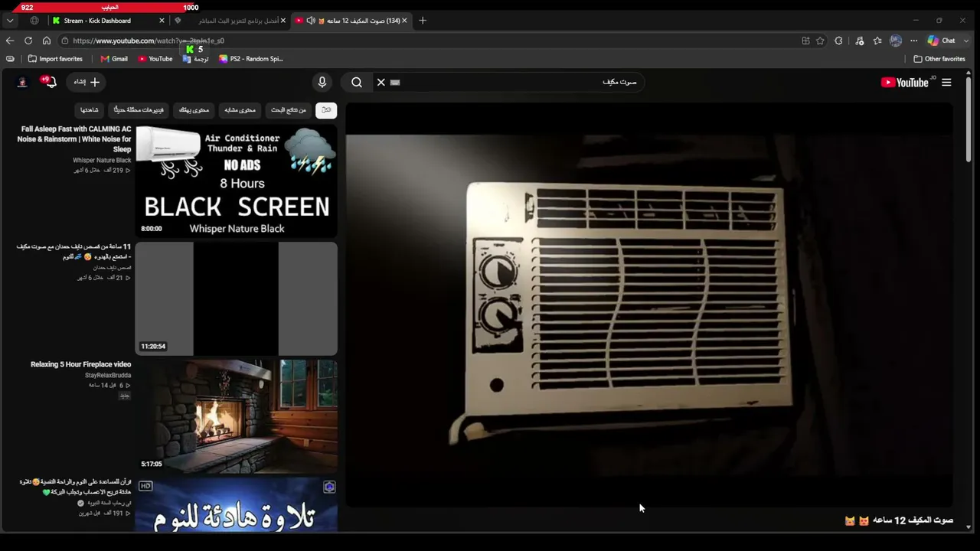This screenshot has width=980, height=551.
Task: View site information lock icon
Action: click(66, 41)
